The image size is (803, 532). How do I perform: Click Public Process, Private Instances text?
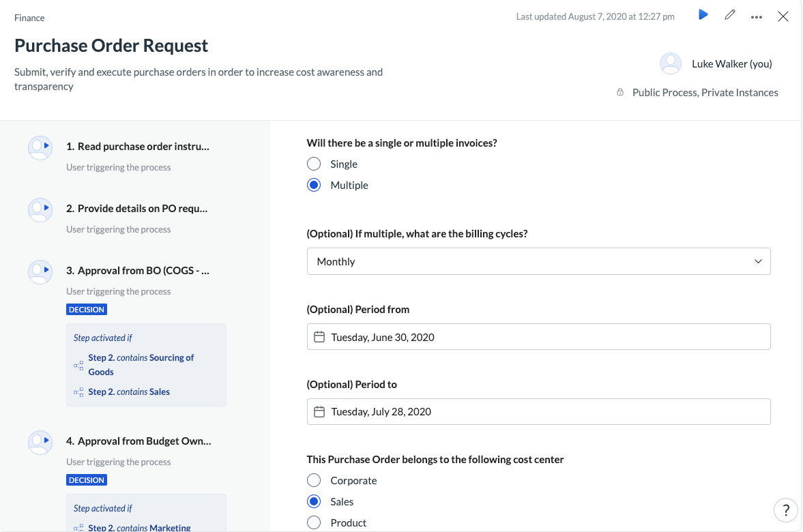(705, 92)
